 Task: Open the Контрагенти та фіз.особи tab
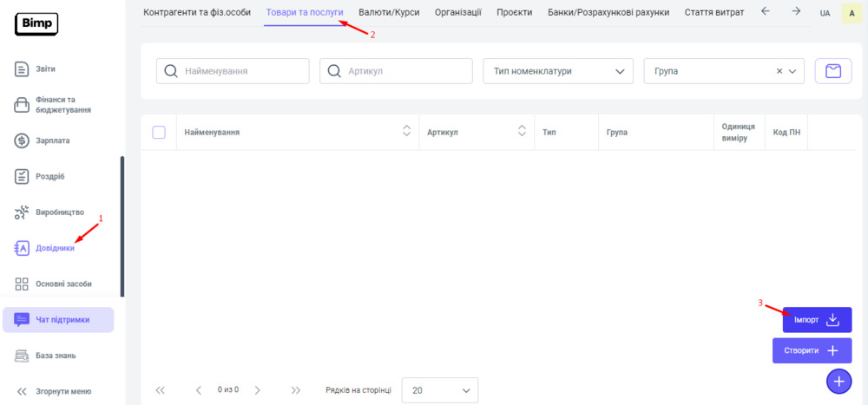pyautogui.click(x=197, y=13)
